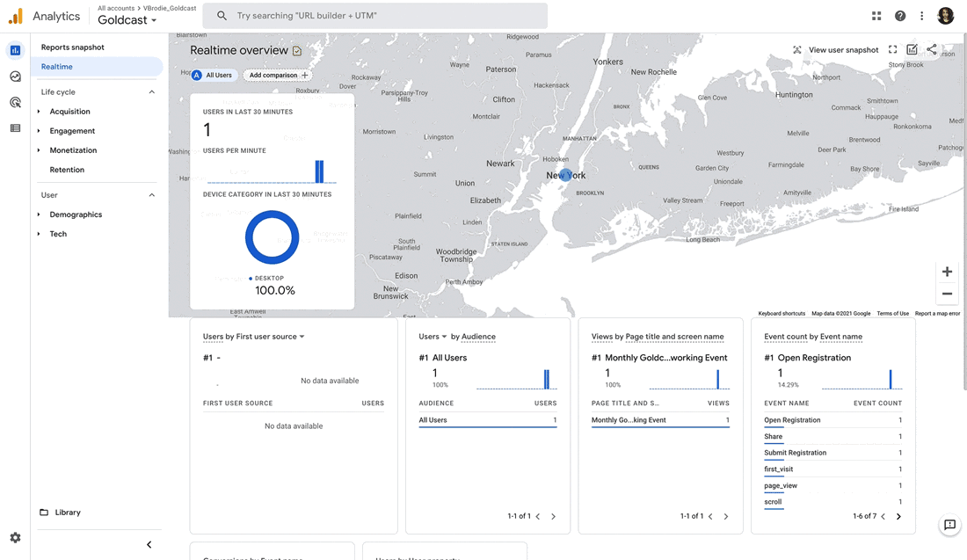Click the user snapshot target icon
The image size is (967, 560).
click(x=796, y=50)
